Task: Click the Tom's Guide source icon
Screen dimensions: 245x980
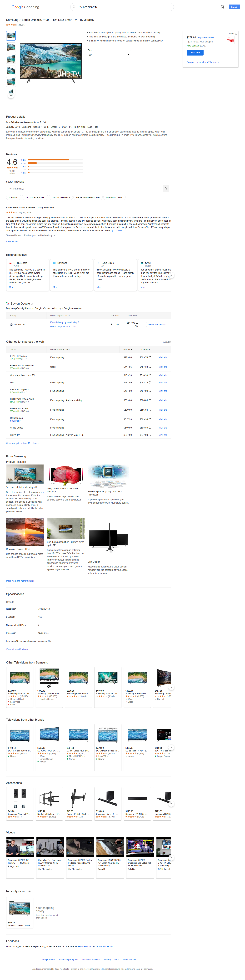Action: coord(98,263)
